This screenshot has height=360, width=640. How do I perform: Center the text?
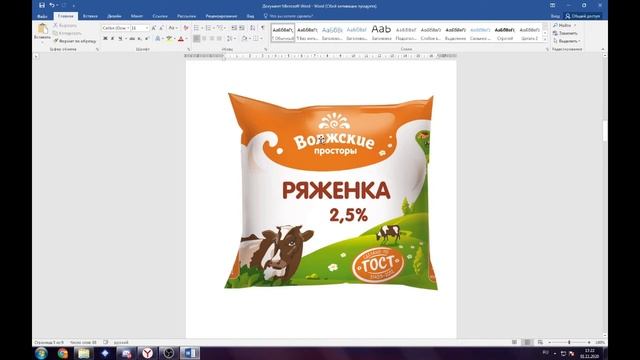pos(204,38)
